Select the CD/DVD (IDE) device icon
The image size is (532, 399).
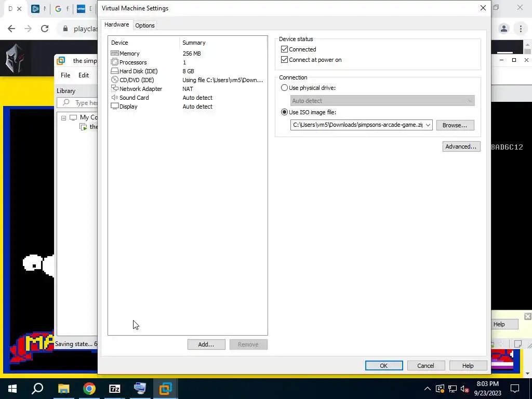click(x=115, y=79)
